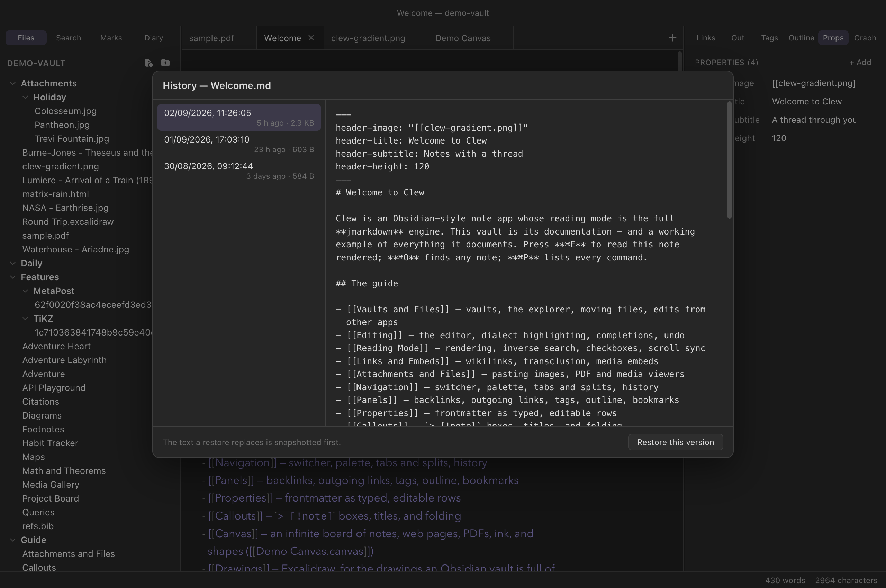Open the Outline panel tab
Image resolution: width=886 pixels, height=588 pixels.
click(x=801, y=38)
